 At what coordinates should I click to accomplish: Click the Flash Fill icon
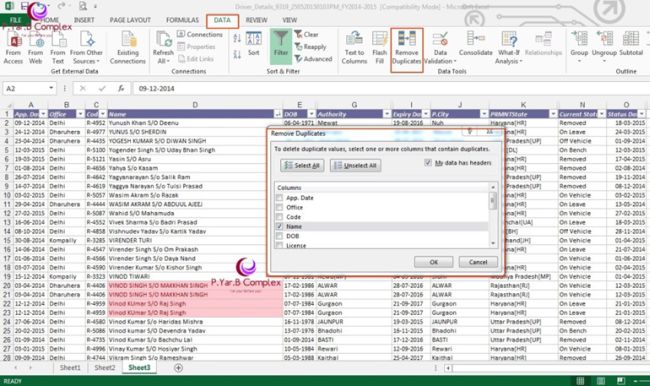click(379, 39)
